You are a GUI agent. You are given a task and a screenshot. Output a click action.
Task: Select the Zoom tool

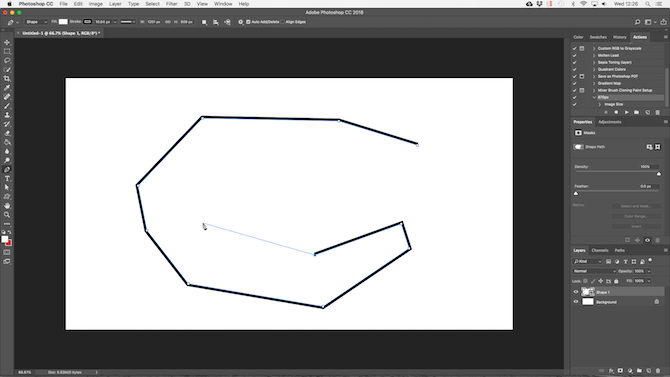pyautogui.click(x=7, y=215)
